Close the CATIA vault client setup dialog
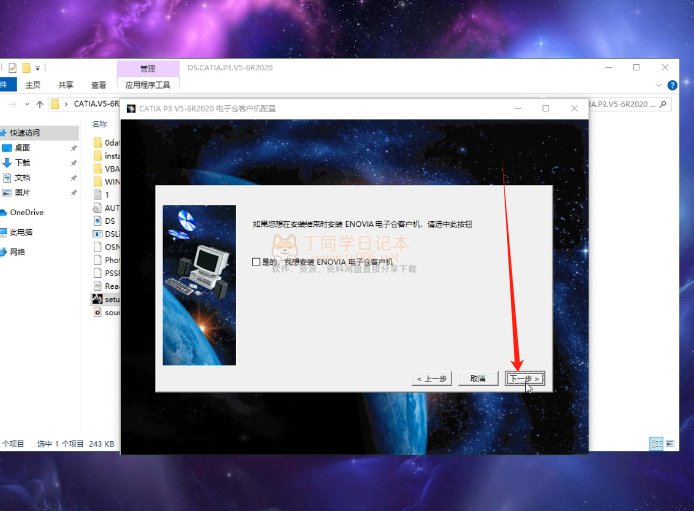This screenshot has width=694, height=511. [573, 107]
